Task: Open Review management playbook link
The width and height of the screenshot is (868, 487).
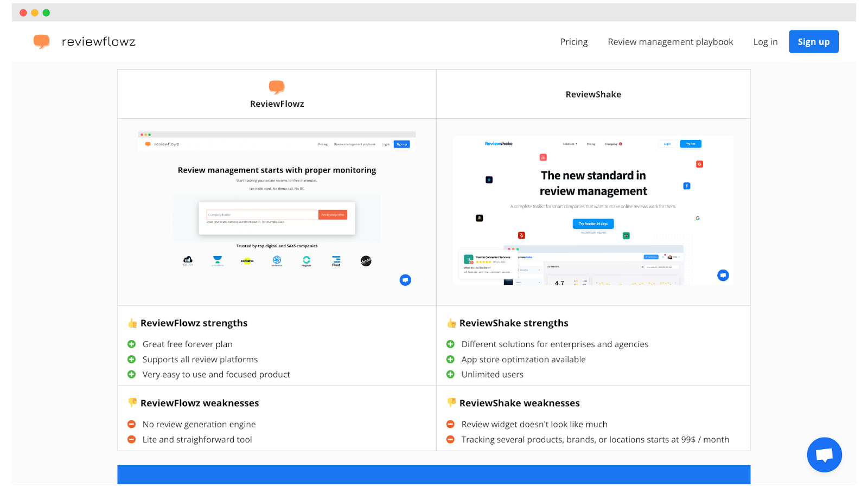Action: tap(670, 42)
